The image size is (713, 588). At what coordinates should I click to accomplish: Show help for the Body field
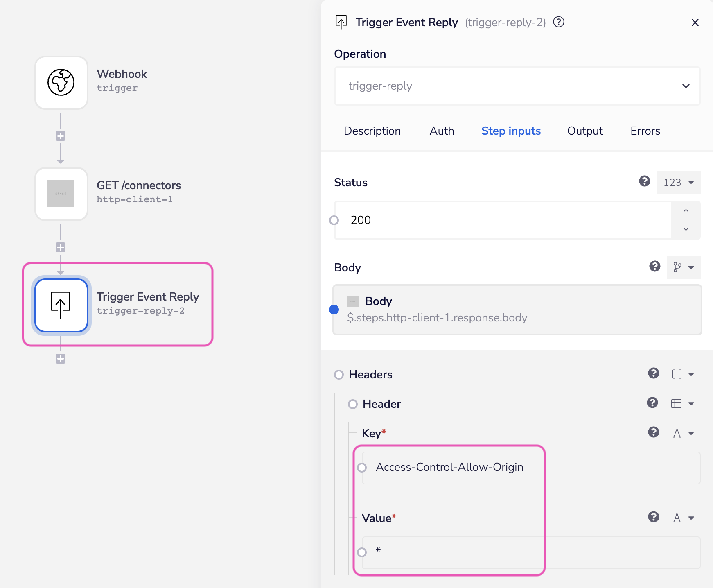coord(654,267)
